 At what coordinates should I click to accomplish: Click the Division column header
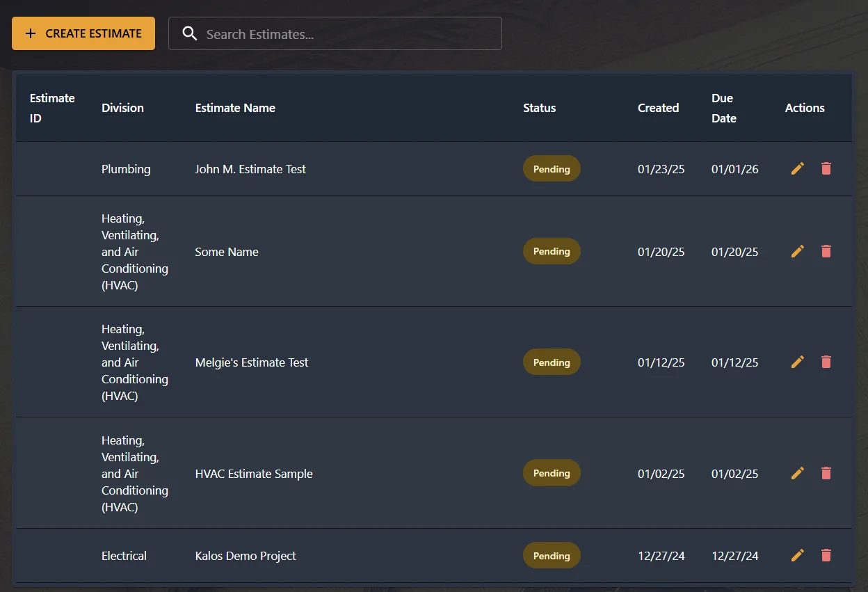(x=122, y=108)
